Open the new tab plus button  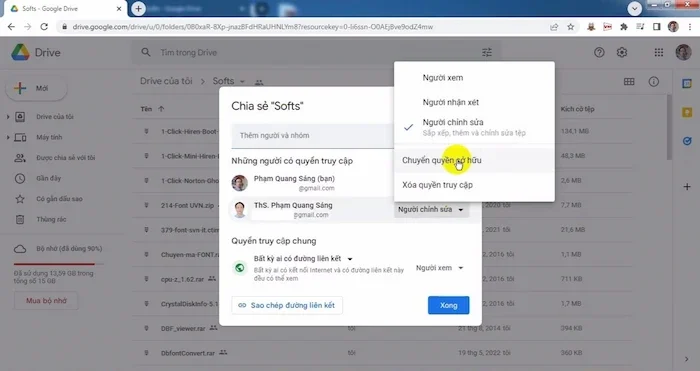click(x=138, y=8)
